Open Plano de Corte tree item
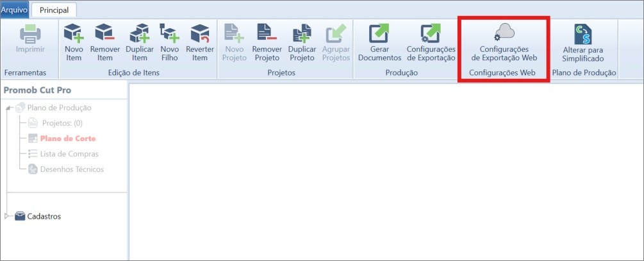The width and height of the screenshot is (644, 261). pyautogui.click(x=68, y=139)
